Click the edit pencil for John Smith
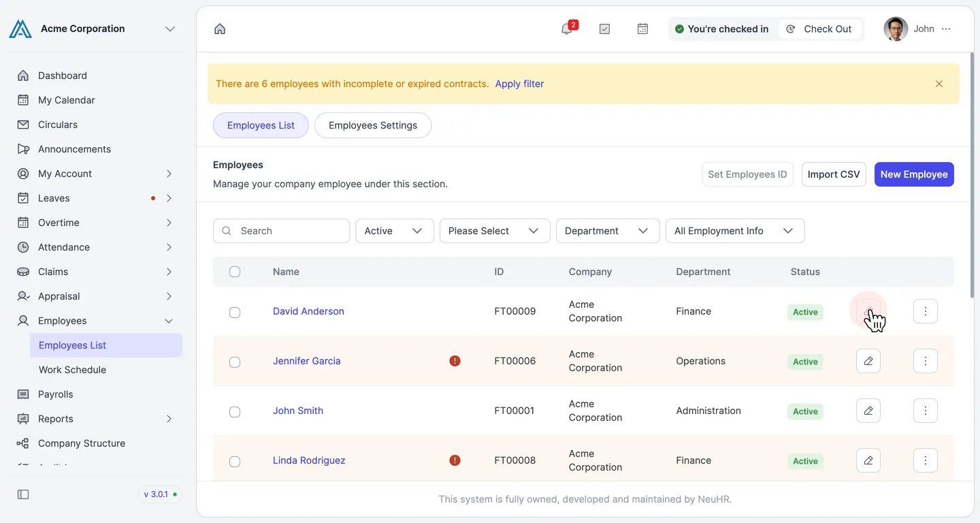 pos(868,411)
